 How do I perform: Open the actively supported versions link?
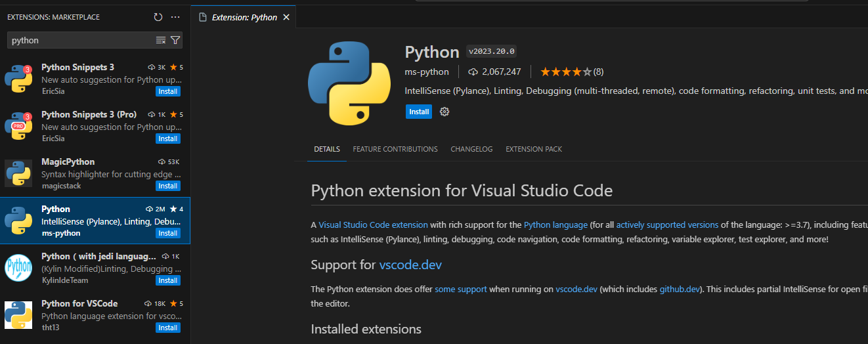point(667,225)
